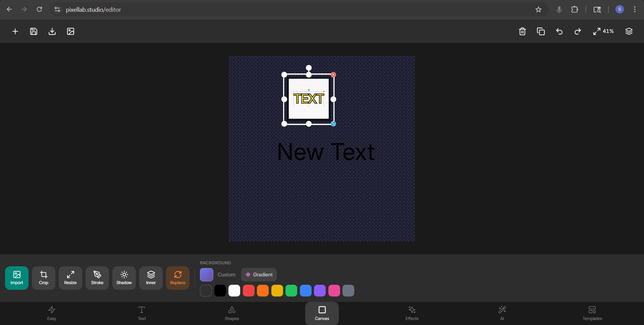This screenshot has width=644, height=325.
Task: Switch to the Canvas tab
Action: coord(322,314)
